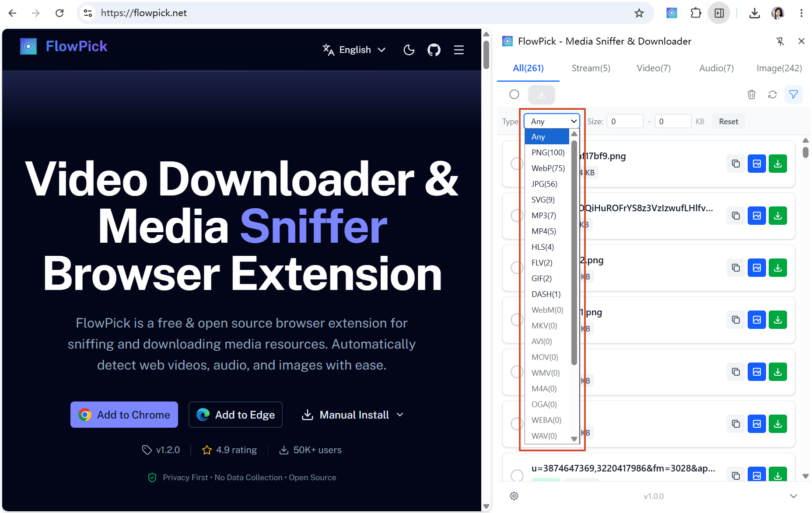812x513 pixels.
Task: Choose the Any option in the list
Action: (547, 137)
